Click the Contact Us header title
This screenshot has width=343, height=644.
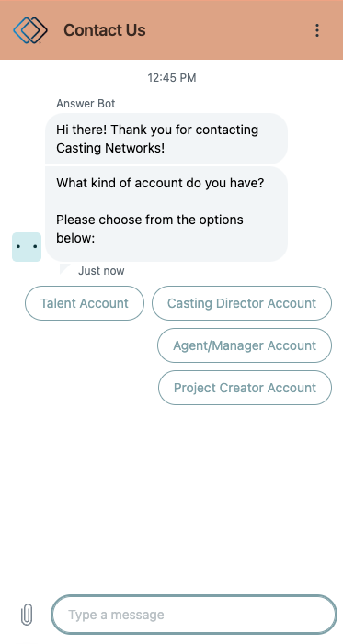[105, 30]
